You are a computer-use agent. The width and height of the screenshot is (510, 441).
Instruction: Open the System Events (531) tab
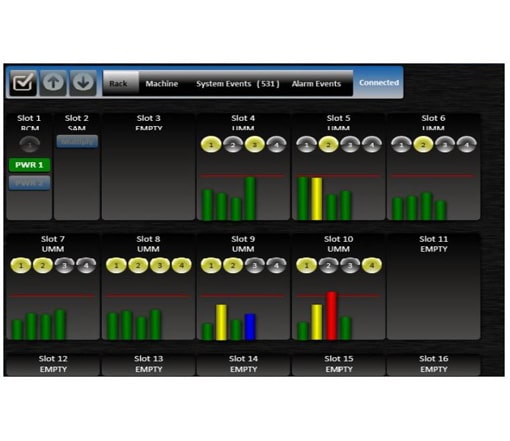click(238, 84)
